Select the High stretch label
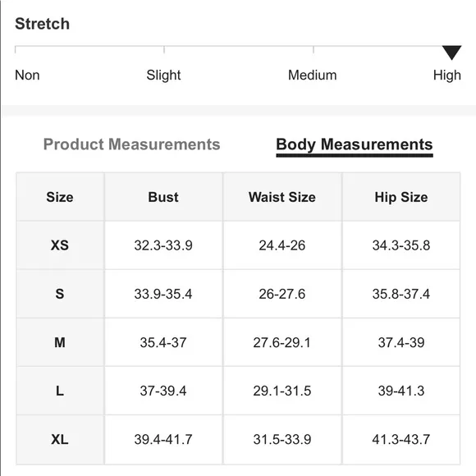This screenshot has width=476, height=476. tap(446, 76)
